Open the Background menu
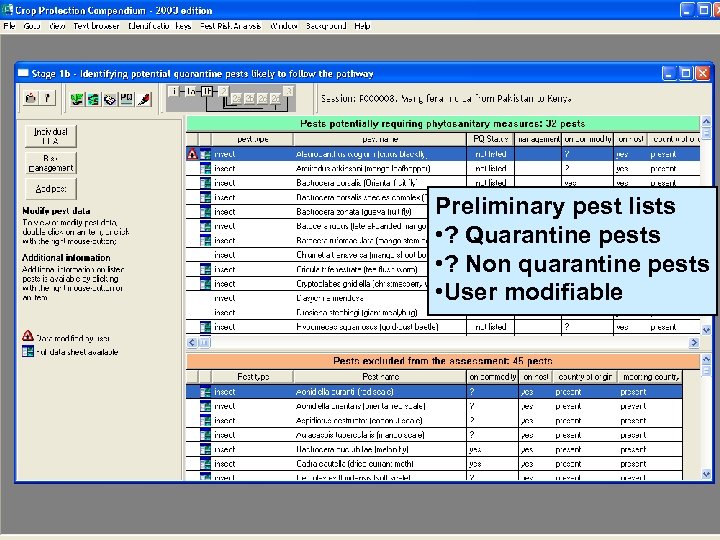Image resolution: width=720 pixels, height=540 pixels. (x=326, y=26)
